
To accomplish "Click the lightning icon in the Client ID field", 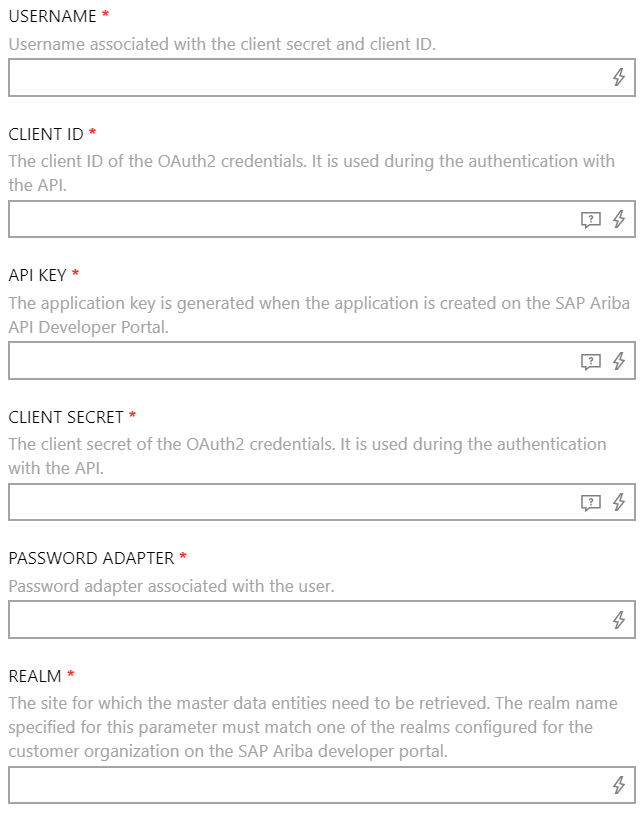I will click(x=619, y=220).
